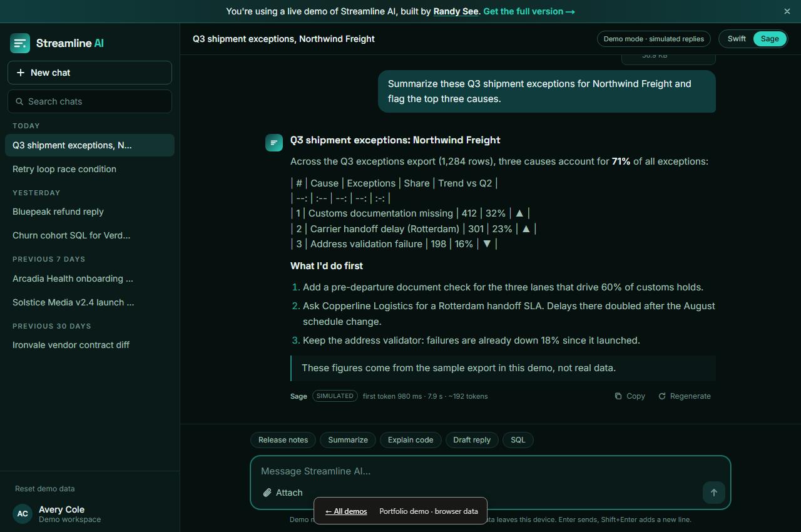Click the Streamline AI logo icon
The height and width of the screenshot is (532, 801).
pyautogui.click(x=20, y=43)
